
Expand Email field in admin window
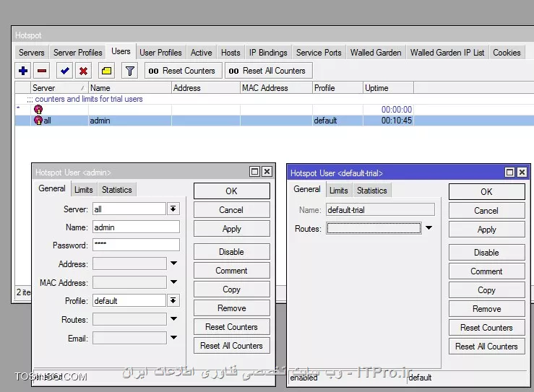pyautogui.click(x=173, y=338)
